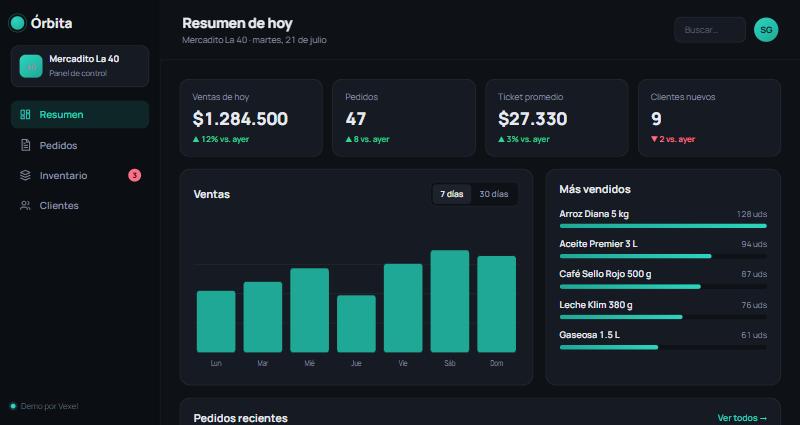Click the Pedidos document icon in sidebar

tap(25, 145)
